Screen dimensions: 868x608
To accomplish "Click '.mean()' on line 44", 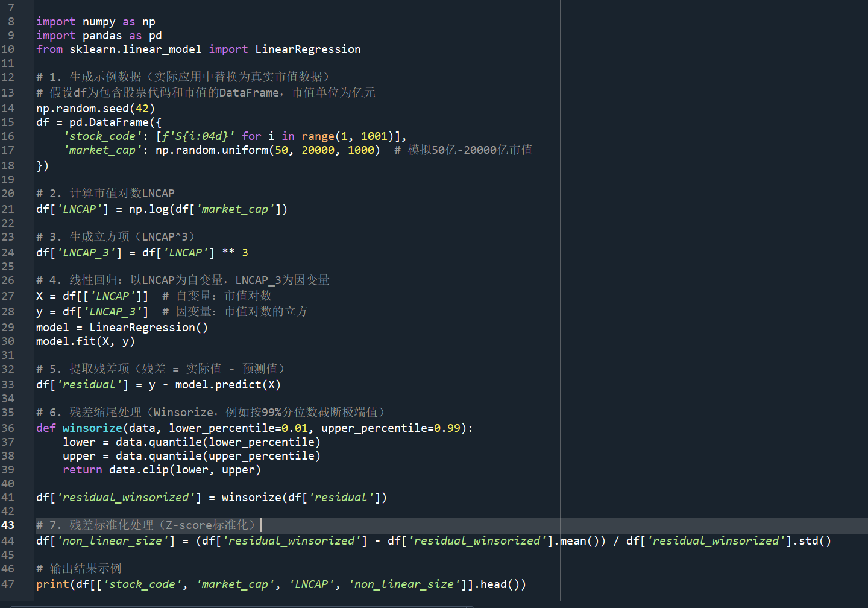I will 576,541.
